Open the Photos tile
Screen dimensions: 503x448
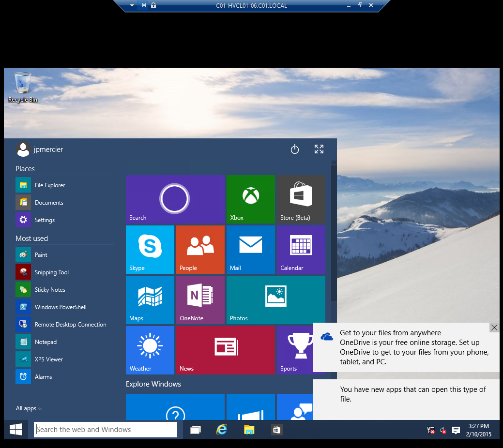[x=276, y=300]
